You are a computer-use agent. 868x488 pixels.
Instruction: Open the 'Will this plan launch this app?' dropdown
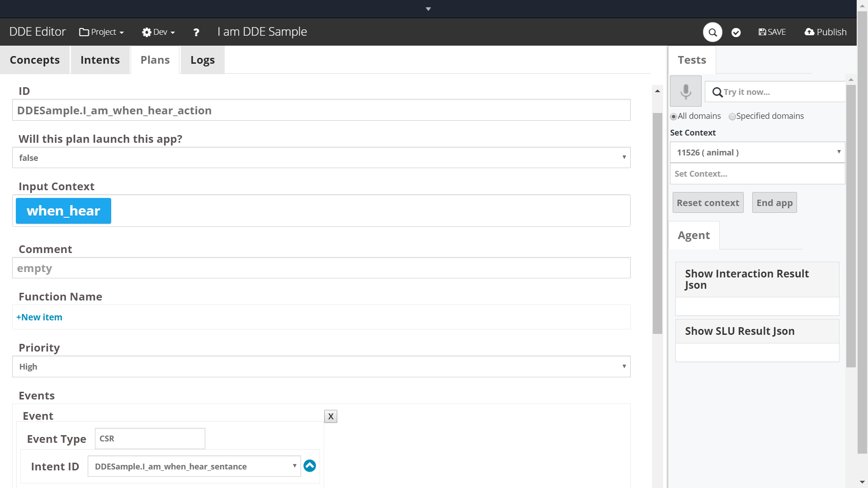[321, 158]
